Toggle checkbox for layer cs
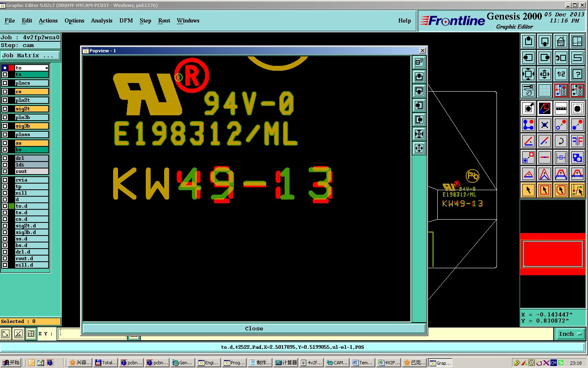 [x=5, y=92]
